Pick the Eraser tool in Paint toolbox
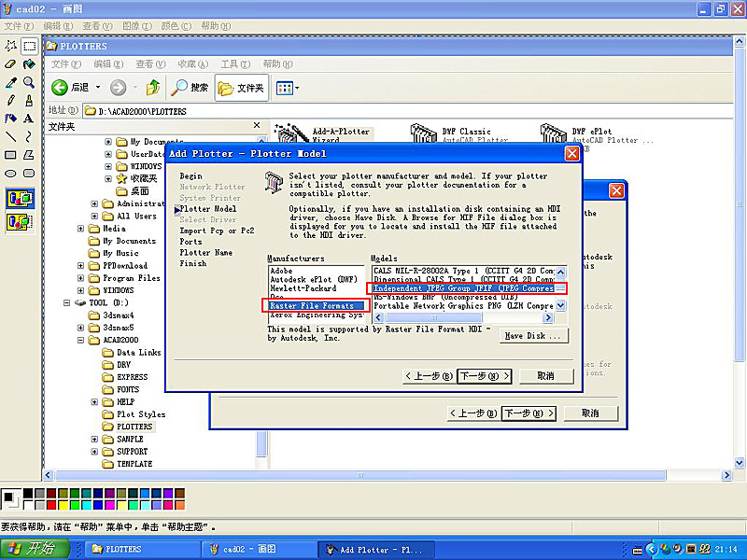Screen dimensions: 747x560 pos(11,64)
